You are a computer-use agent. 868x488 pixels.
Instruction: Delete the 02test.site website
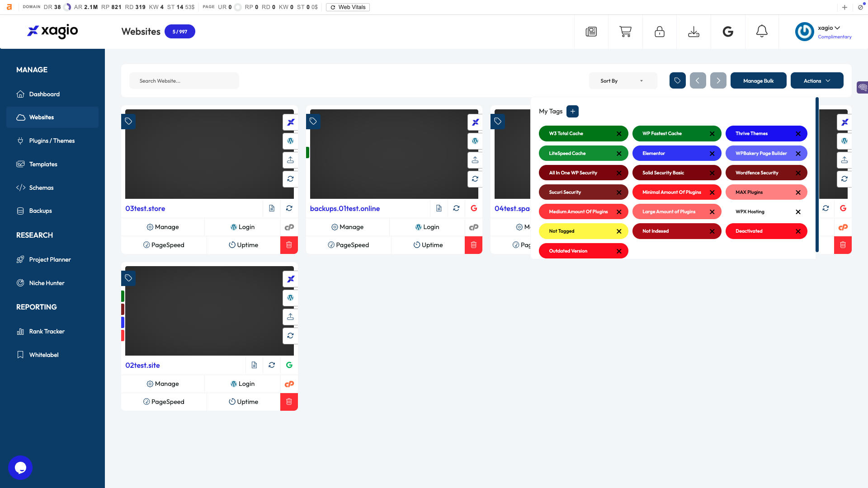coord(289,402)
